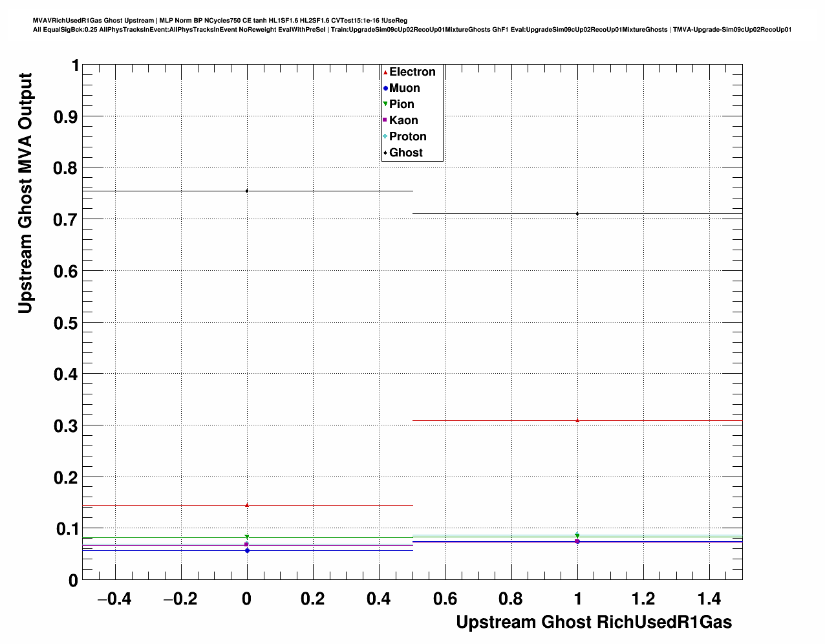
Task: Select the red Electron point at x=1
Action: (577, 420)
